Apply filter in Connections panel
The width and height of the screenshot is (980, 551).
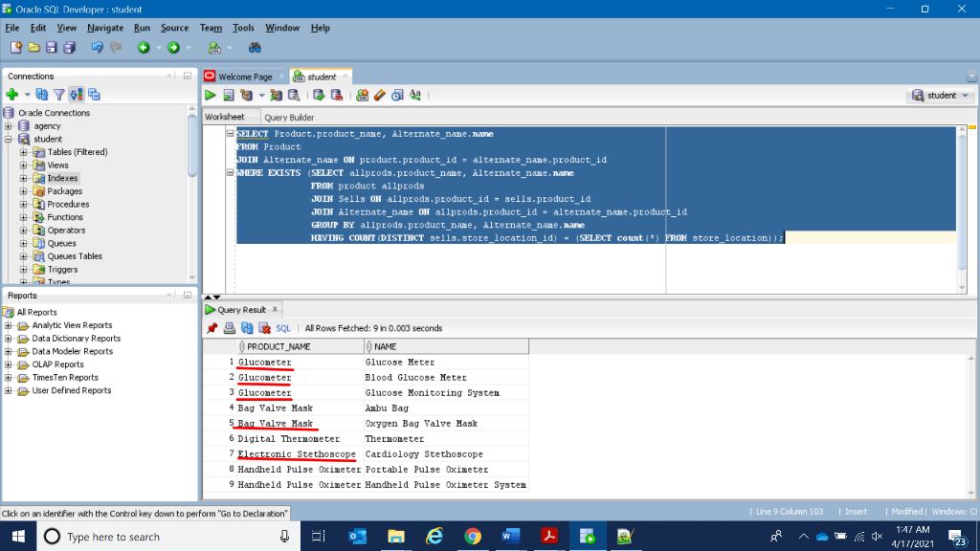[58, 95]
